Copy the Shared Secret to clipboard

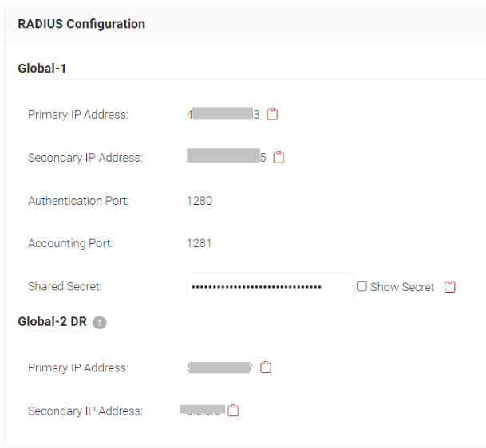coord(449,286)
